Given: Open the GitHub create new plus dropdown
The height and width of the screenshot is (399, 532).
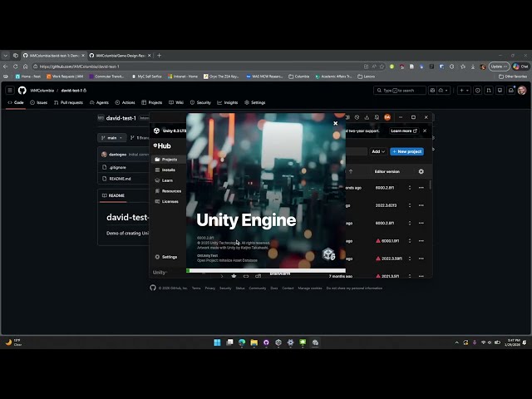Looking at the screenshot, I should click(x=464, y=91).
